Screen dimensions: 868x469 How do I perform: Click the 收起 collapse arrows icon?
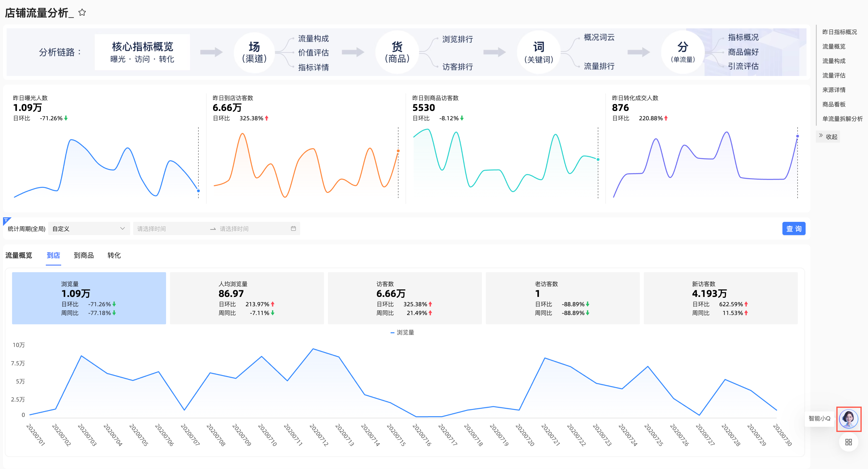point(821,136)
